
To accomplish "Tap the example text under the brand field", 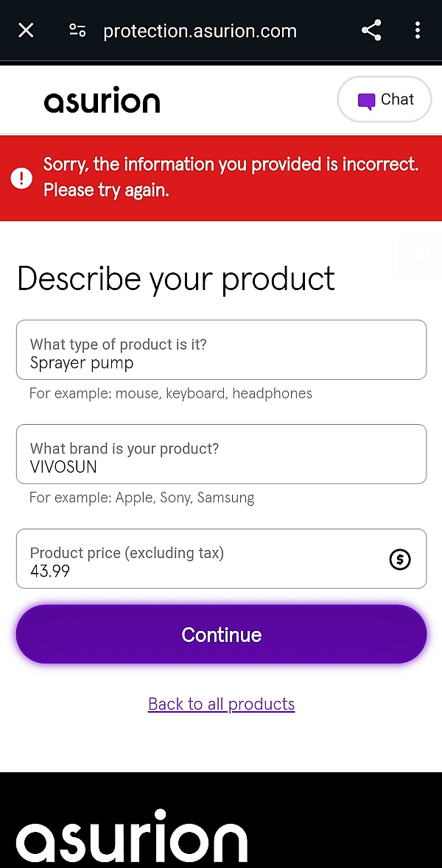I will [141, 498].
